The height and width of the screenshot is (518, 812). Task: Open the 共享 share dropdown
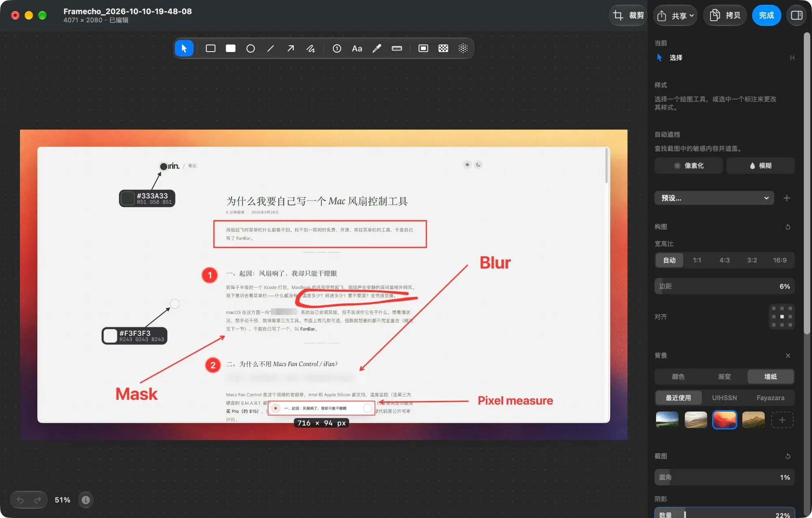point(676,15)
